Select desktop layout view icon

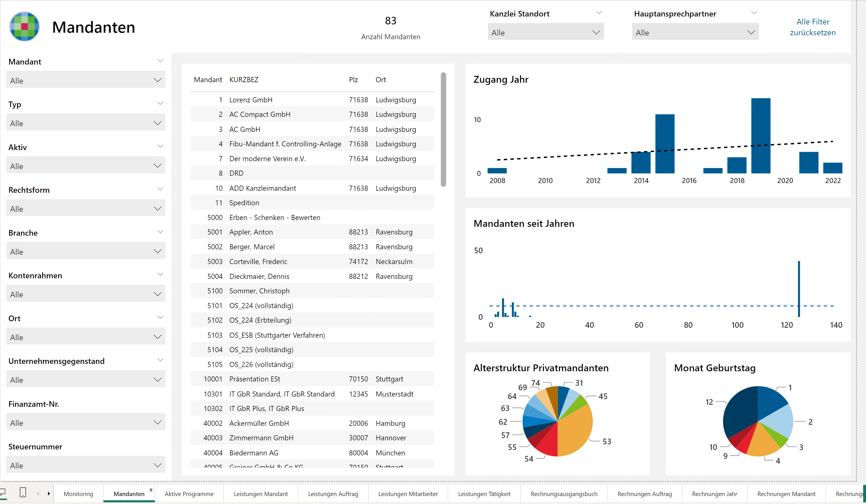(3, 492)
